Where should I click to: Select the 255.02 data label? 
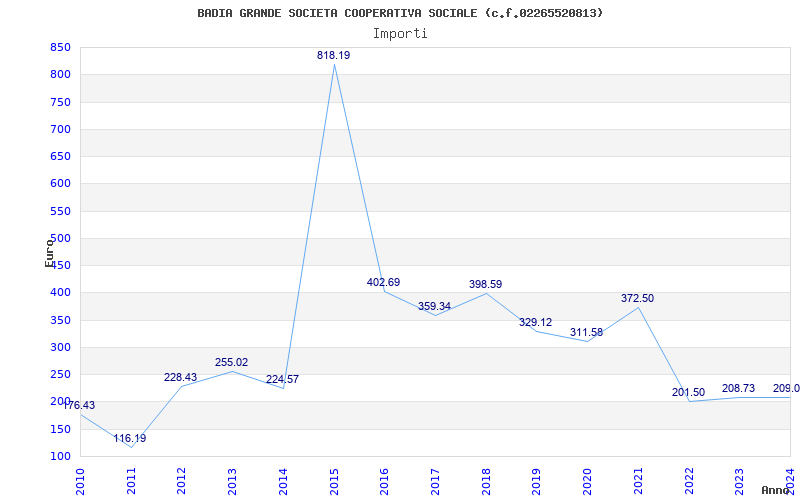point(231,362)
